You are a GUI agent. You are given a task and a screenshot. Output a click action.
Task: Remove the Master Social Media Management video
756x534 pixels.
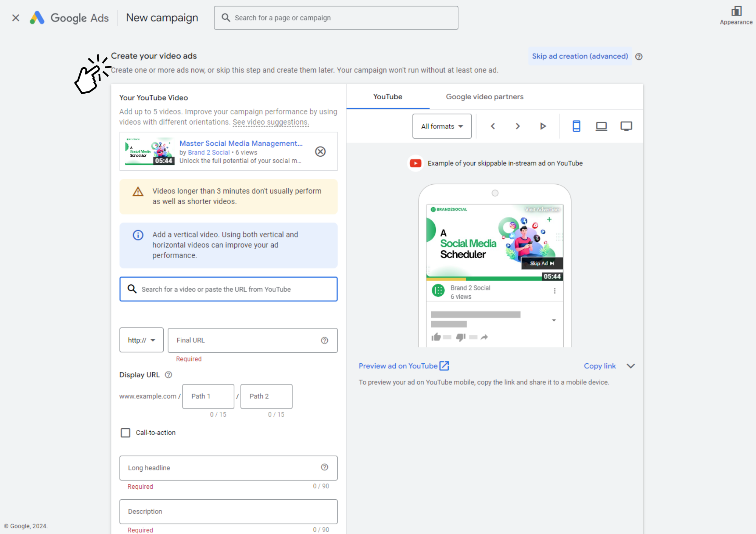(x=320, y=151)
